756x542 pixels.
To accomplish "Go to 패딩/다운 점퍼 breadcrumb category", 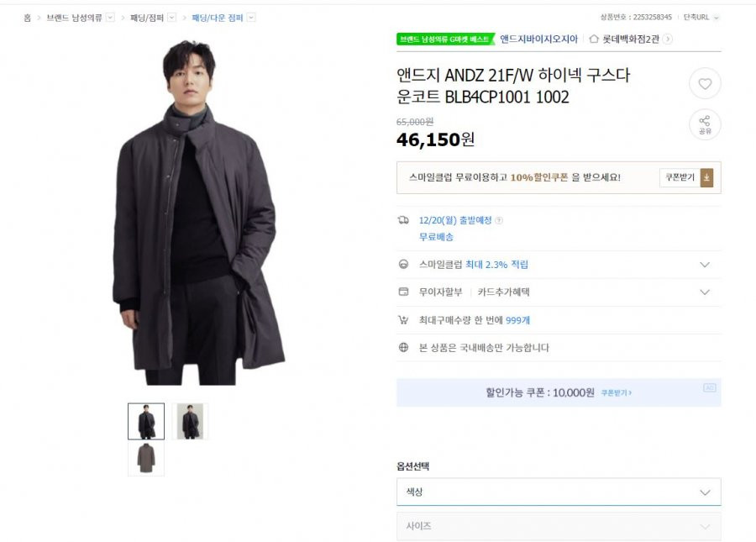I will [x=217, y=18].
